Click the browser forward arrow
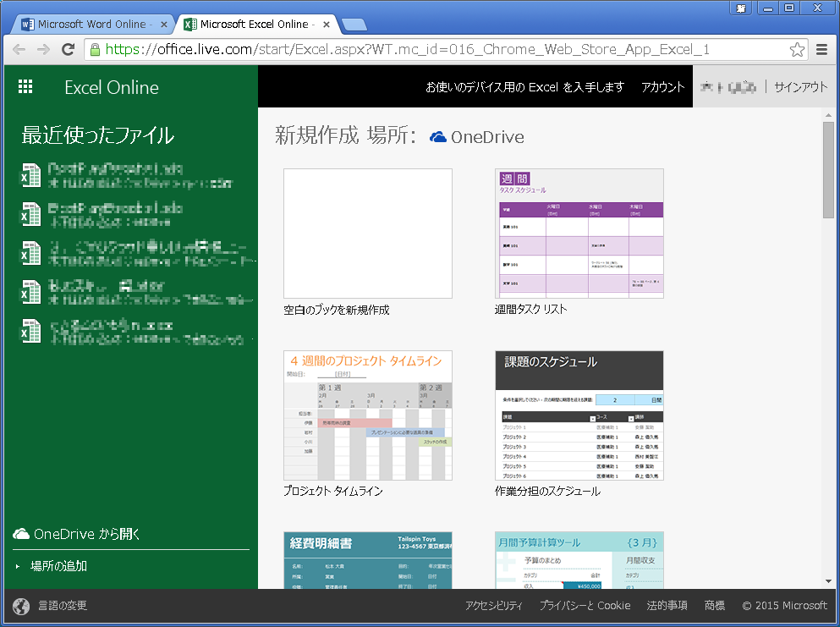Image resolution: width=840 pixels, height=627 pixels. point(43,50)
